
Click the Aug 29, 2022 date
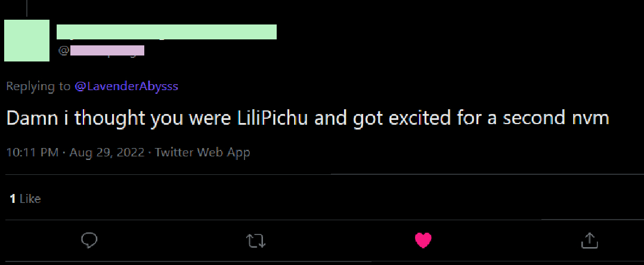tap(107, 152)
